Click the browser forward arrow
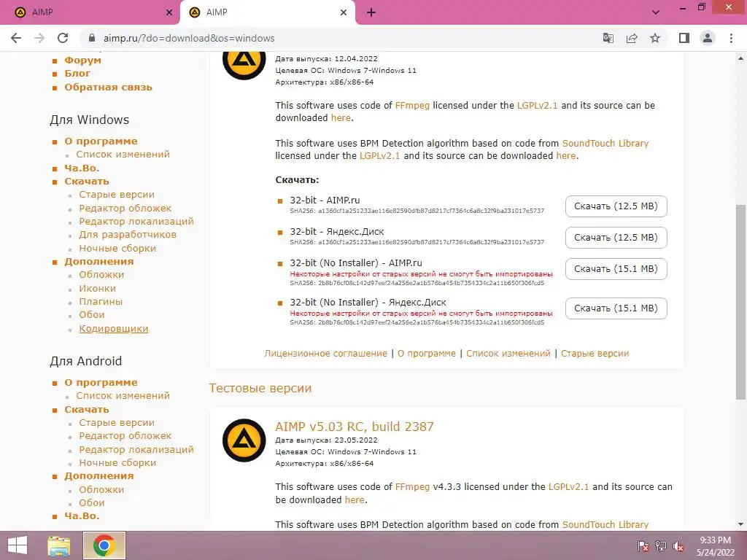 click(x=39, y=38)
